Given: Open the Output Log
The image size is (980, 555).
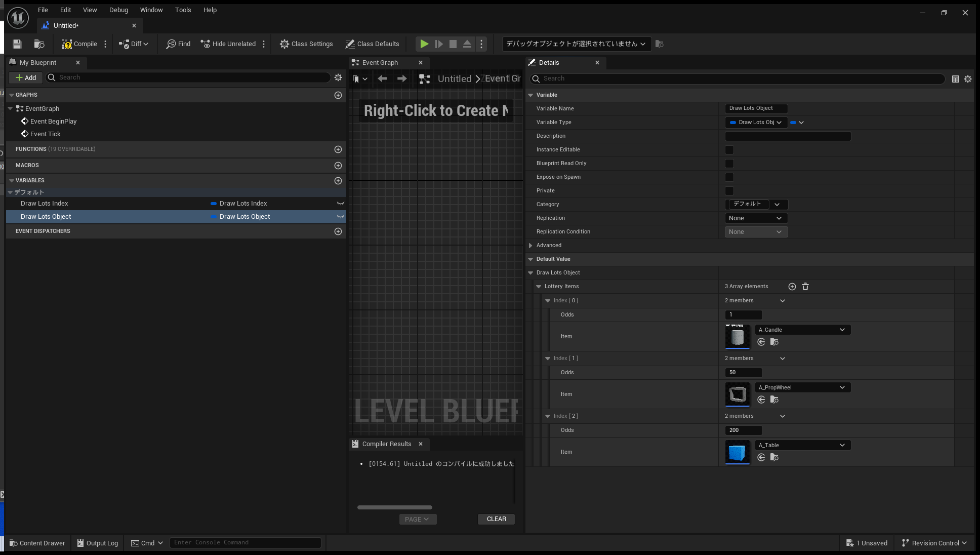Looking at the screenshot, I should [x=97, y=543].
